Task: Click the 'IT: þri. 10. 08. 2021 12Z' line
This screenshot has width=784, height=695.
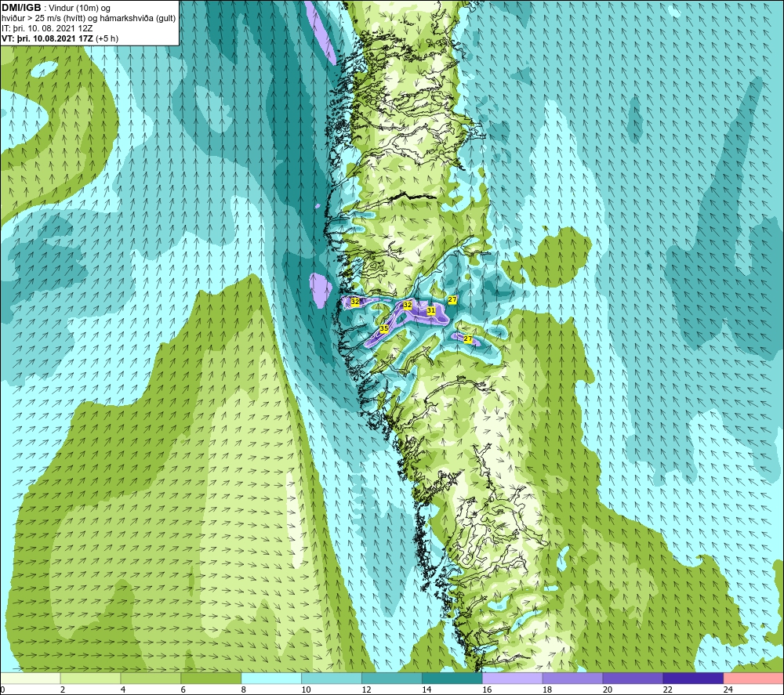Action: (47, 28)
